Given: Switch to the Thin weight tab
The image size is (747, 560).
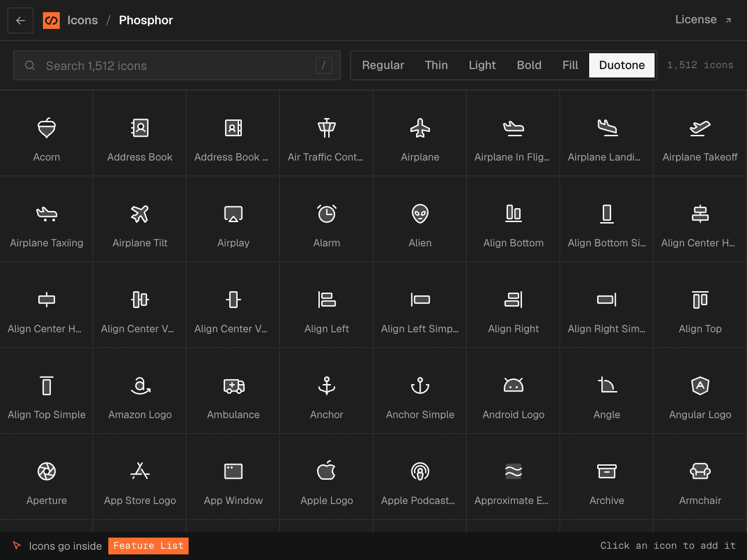Looking at the screenshot, I should [436, 65].
